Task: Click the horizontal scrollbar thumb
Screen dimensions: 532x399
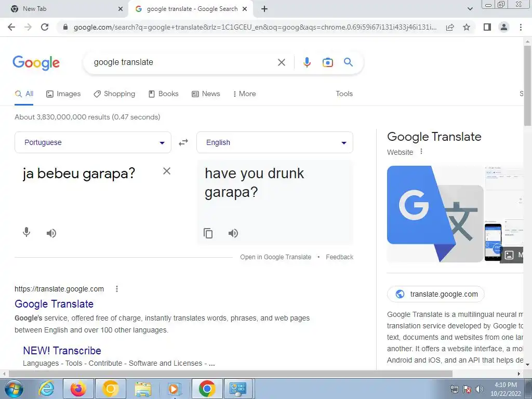Action: click(x=231, y=374)
